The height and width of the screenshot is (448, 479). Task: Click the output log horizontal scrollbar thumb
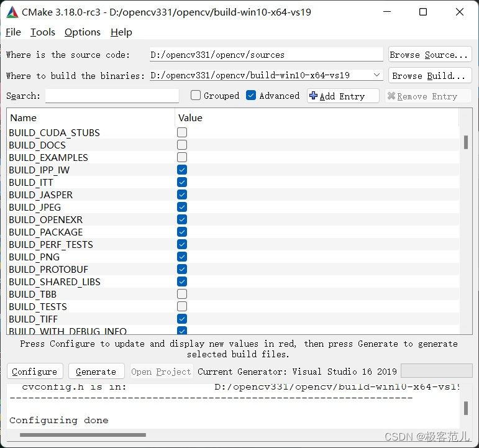83,435
